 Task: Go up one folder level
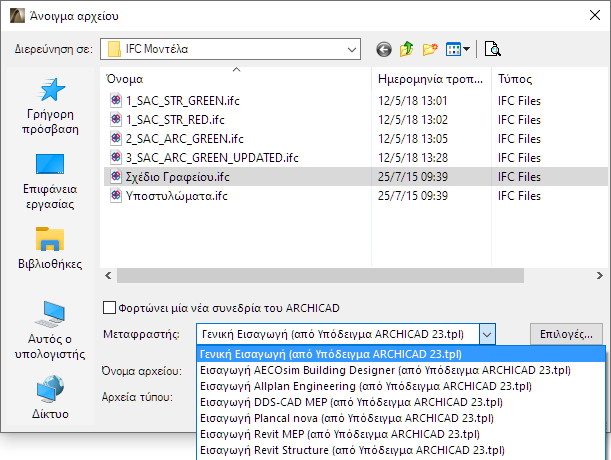[x=406, y=49]
